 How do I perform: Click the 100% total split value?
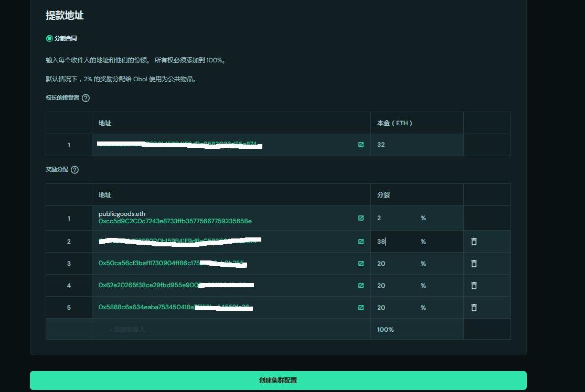tap(386, 330)
